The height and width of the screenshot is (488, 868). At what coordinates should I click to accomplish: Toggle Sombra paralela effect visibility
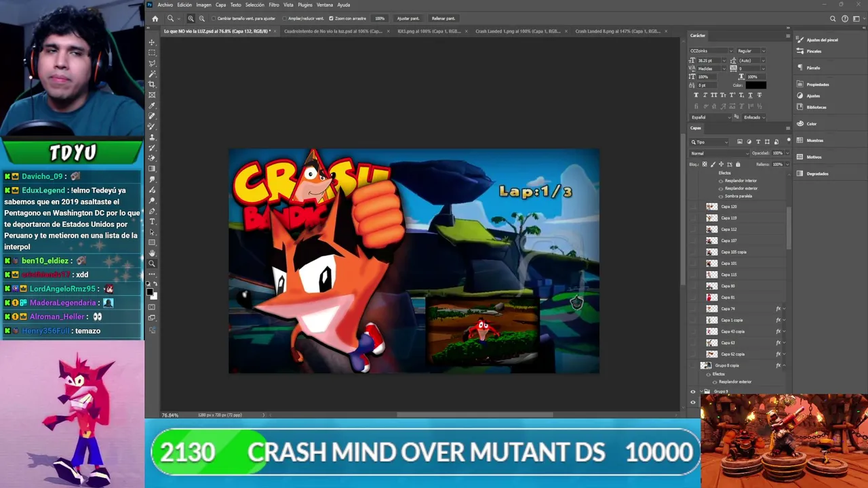point(721,196)
